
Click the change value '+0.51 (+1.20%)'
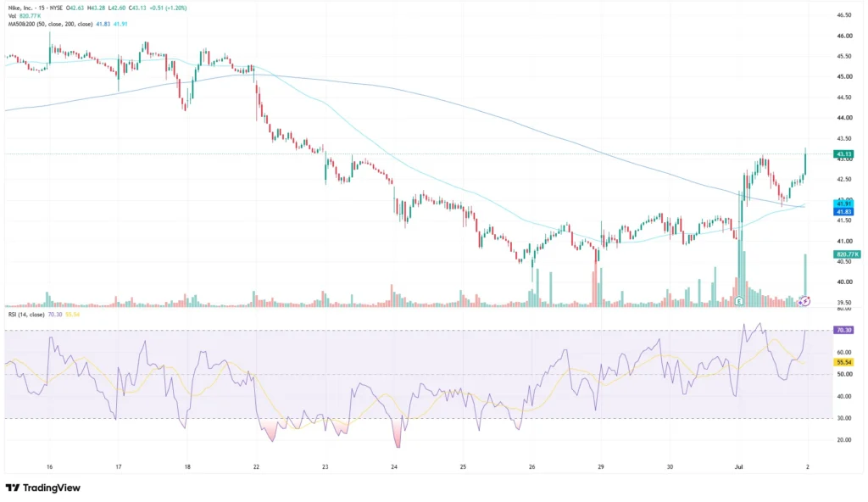[168, 8]
